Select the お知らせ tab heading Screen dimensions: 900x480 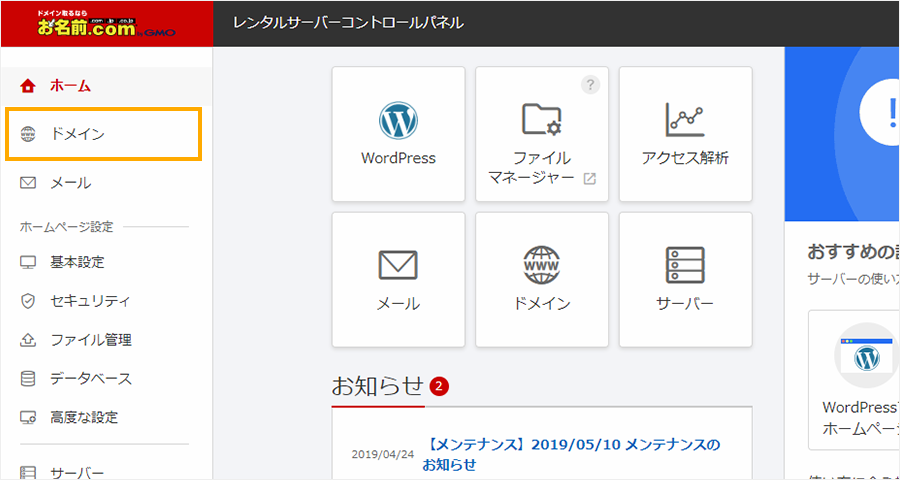pyautogui.click(x=377, y=387)
